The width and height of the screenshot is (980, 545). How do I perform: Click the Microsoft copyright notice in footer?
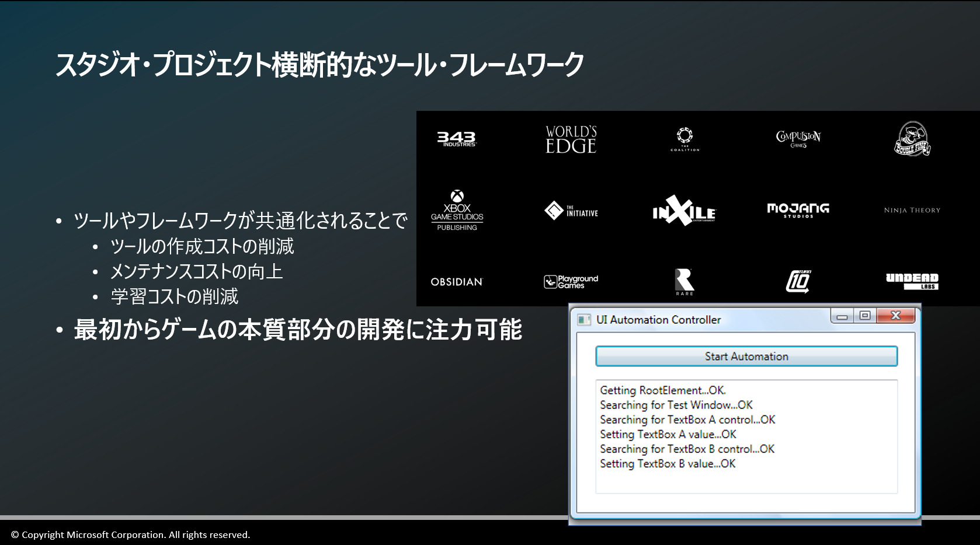[130, 534]
